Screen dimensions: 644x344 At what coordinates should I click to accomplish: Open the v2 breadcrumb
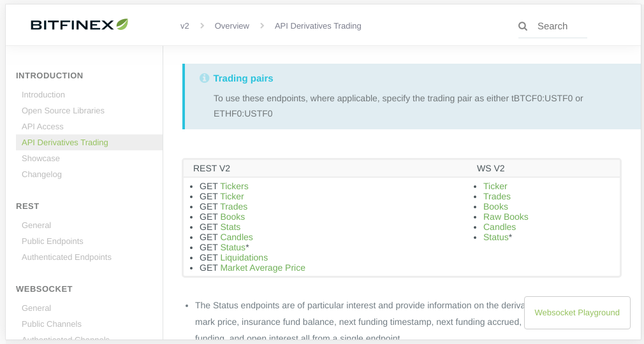click(x=184, y=26)
